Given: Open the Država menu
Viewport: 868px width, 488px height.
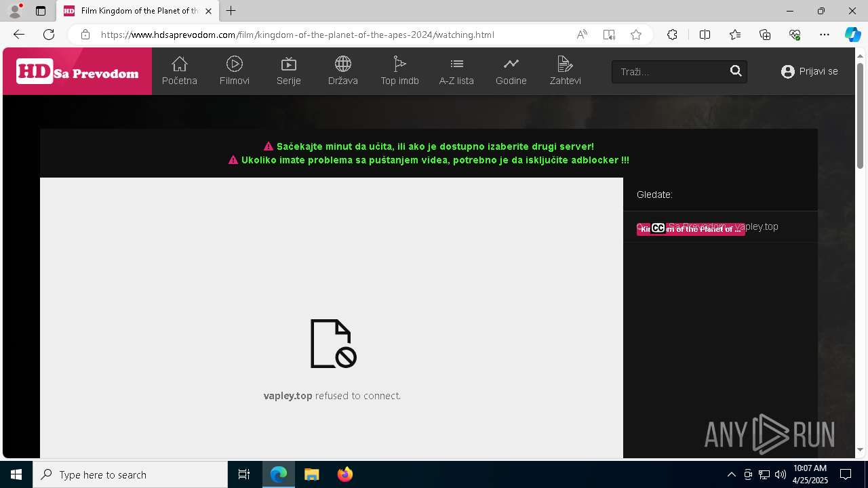Looking at the screenshot, I should (x=342, y=71).
